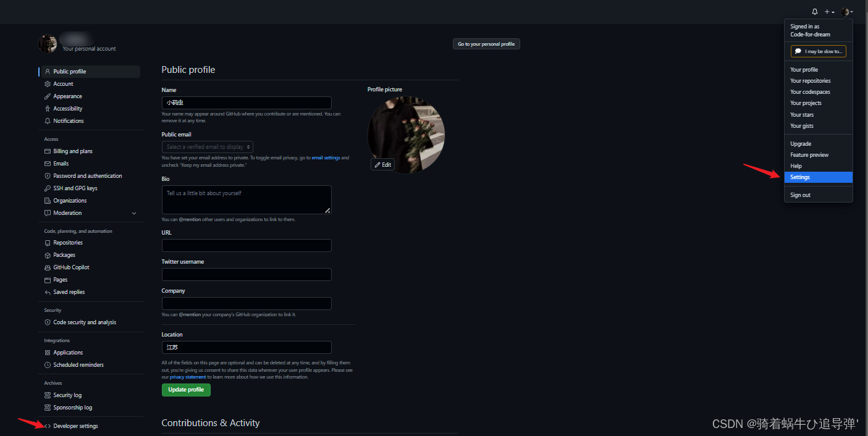Click the SSH and GPG keys key icon
Screen dimensions: 868x436
pos(48,188)
